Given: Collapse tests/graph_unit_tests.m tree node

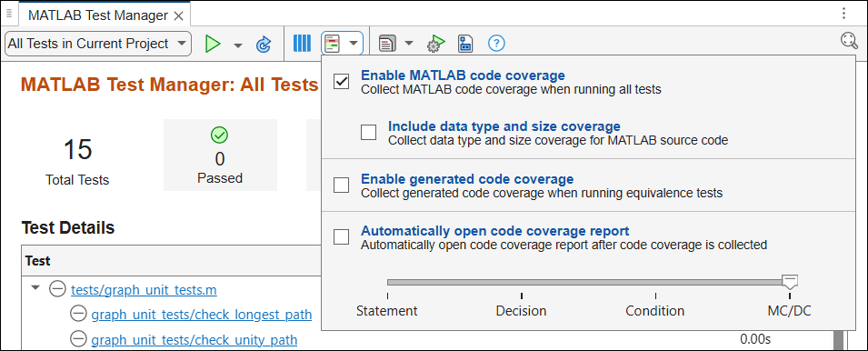Looking at the screenshot, I should 36,288.
